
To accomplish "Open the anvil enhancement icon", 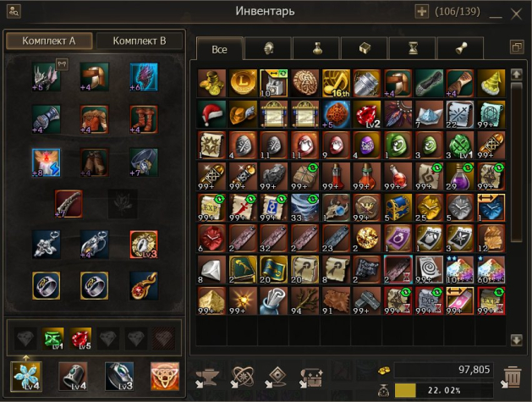I will [x=206, y=377].
